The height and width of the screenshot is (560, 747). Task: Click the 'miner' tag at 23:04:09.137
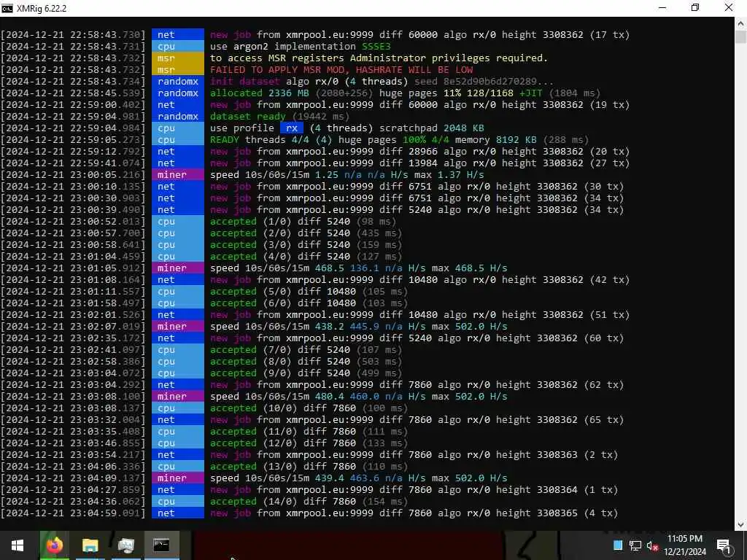tap(178, 478)
